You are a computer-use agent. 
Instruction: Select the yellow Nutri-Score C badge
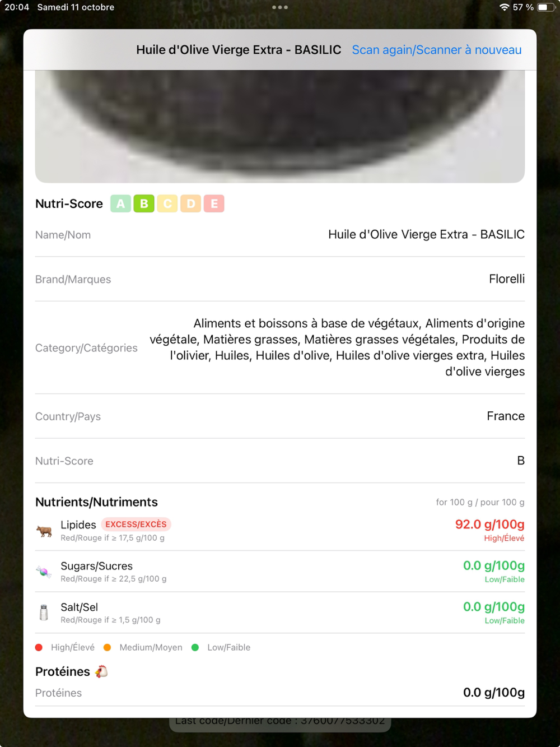coord(167,203)
